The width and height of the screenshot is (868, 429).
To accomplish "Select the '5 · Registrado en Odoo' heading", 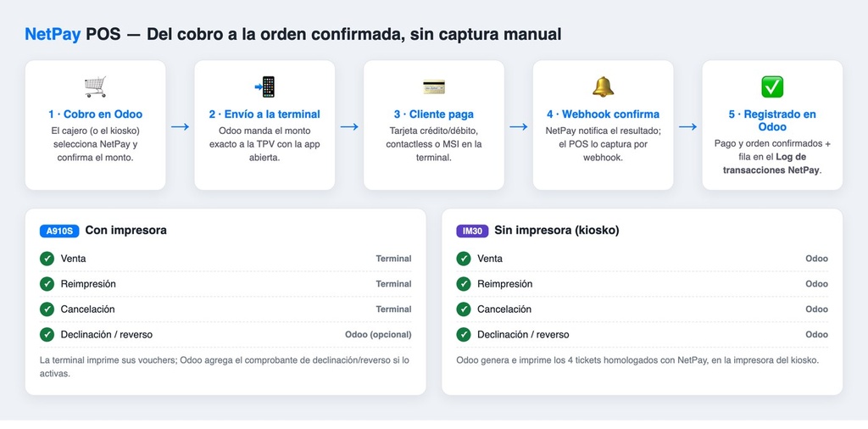I will point(772,120).
